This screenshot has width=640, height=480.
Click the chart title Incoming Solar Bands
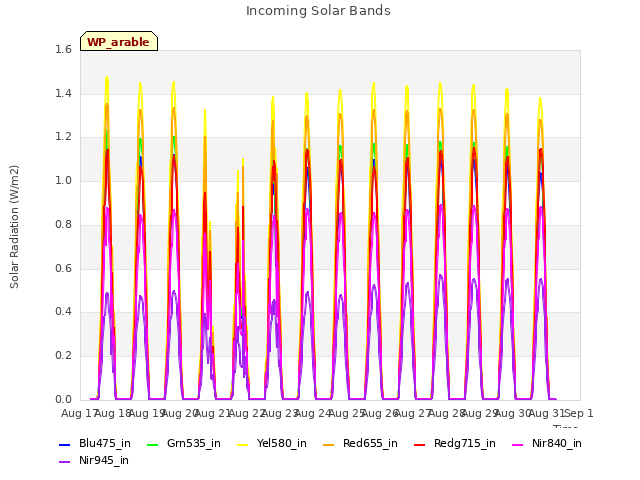[x=318, y=11]
